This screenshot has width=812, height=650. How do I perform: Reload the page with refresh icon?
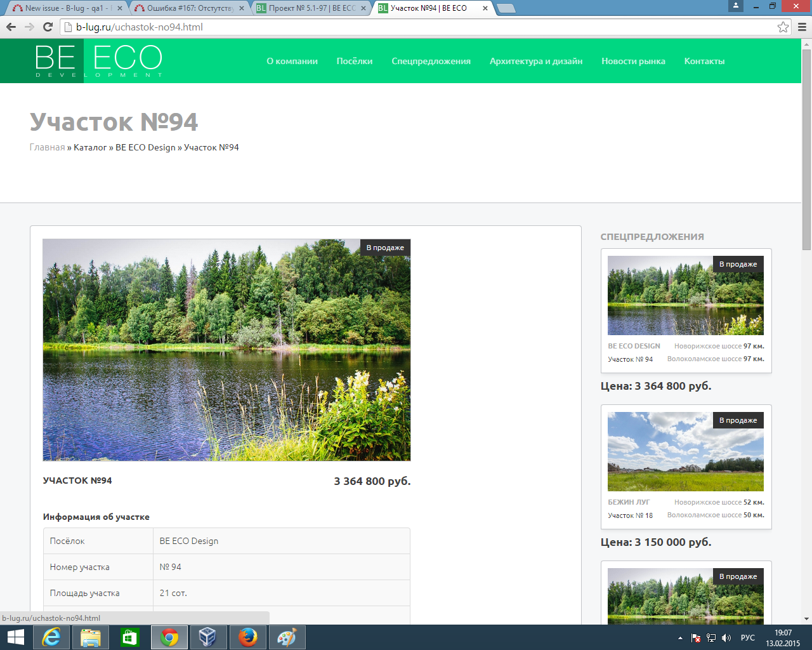[48, 27]
